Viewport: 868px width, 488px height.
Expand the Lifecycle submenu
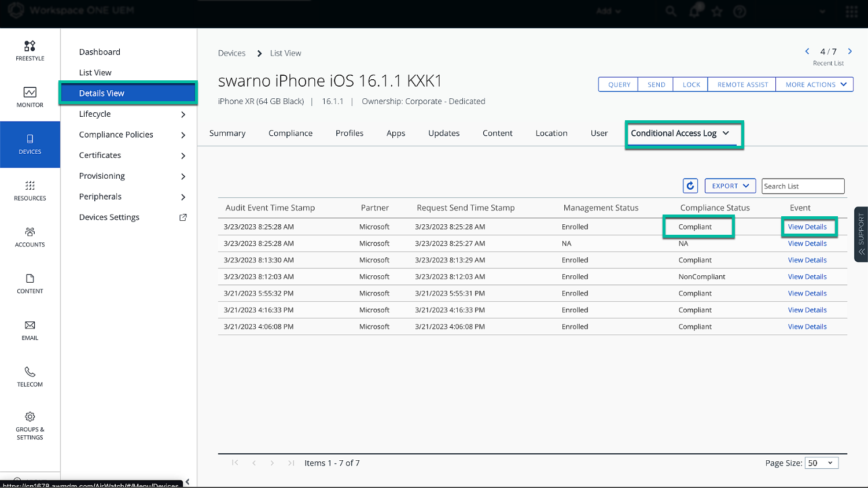coord(183,114)
